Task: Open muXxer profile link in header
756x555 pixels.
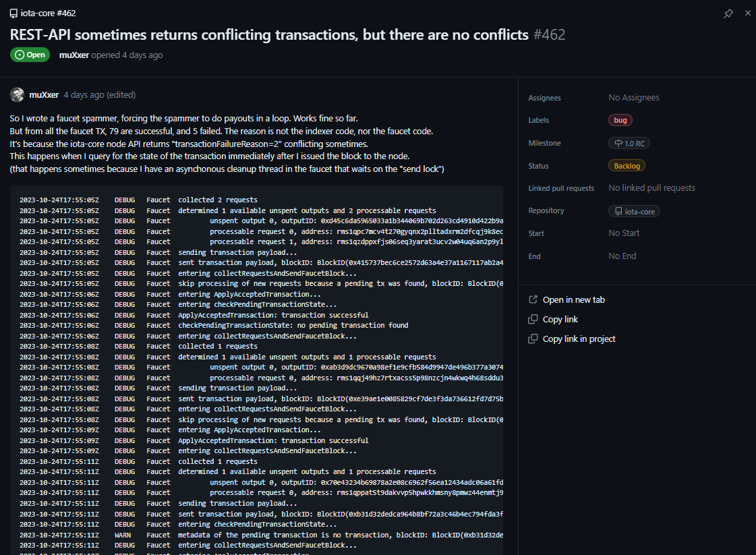Action: tap(74, 55)
